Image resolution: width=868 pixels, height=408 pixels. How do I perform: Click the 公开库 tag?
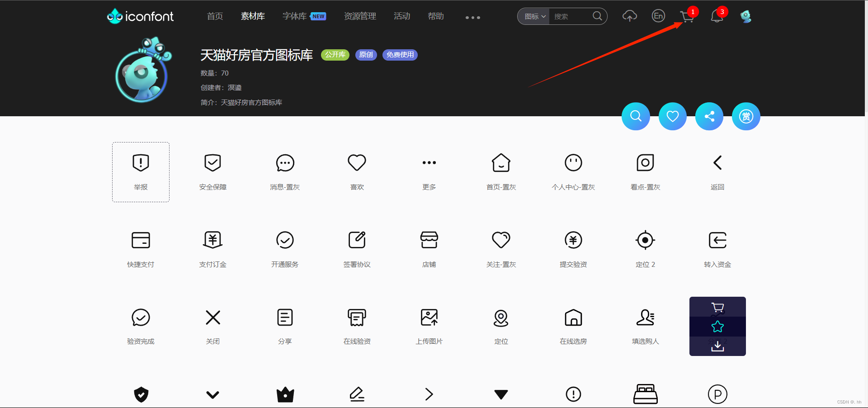pos(335,55)
